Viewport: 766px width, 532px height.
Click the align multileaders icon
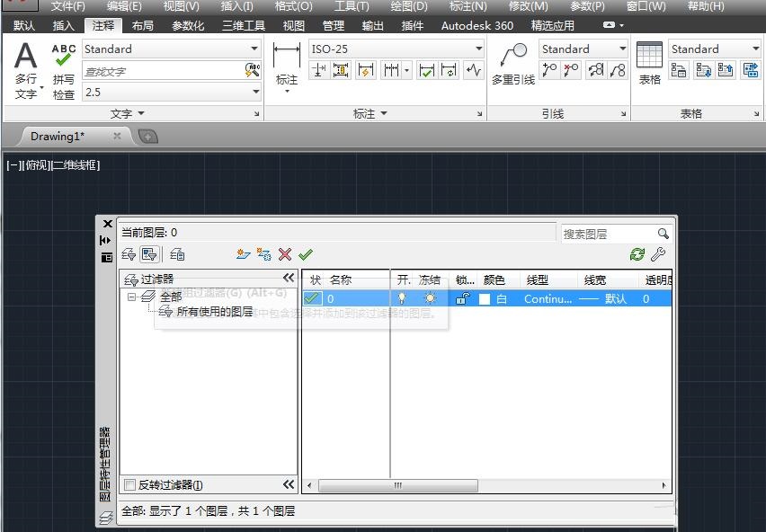click(x=595, y=70)
